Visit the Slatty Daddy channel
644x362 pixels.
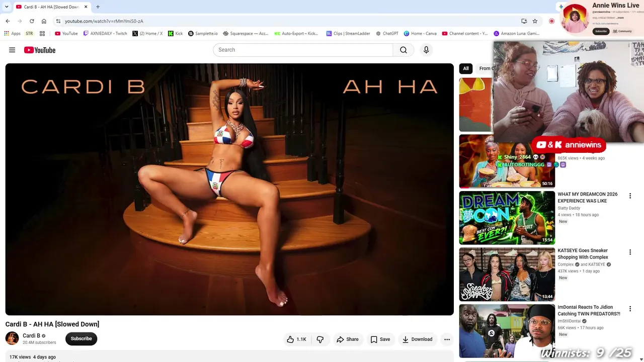click(569, 208)
